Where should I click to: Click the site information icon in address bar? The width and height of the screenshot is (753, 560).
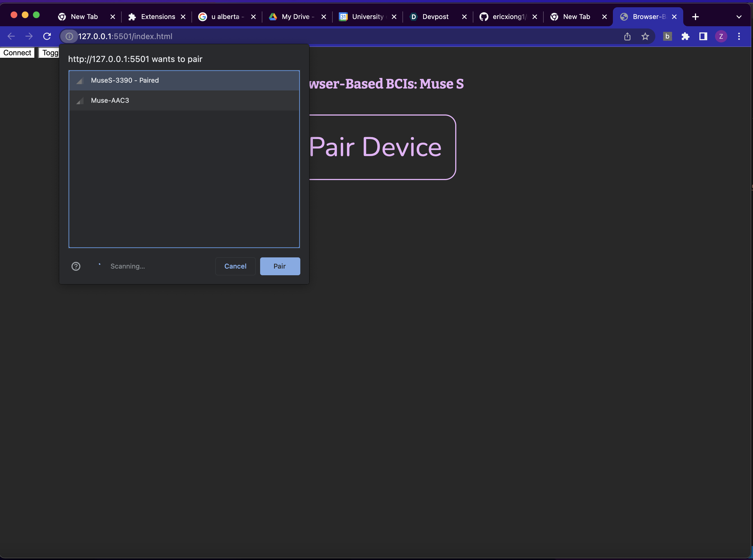69,36
